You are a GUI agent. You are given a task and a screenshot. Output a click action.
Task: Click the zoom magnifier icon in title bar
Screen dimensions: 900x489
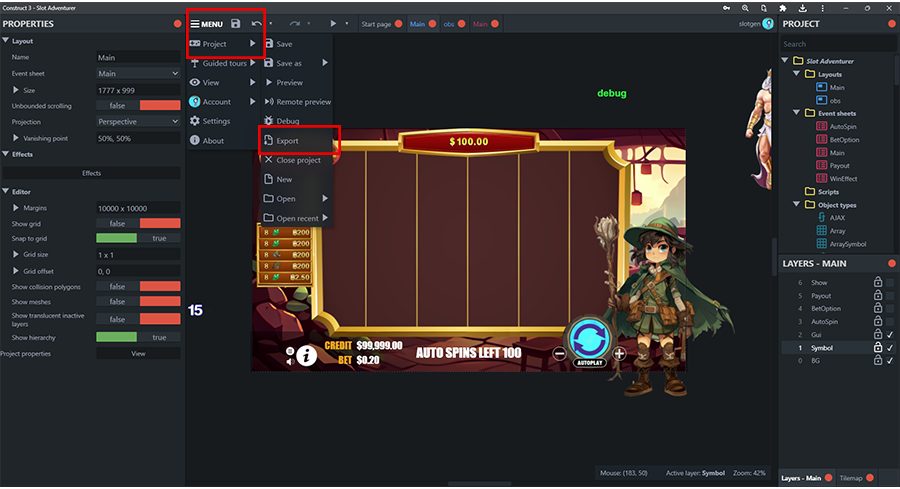[745, 8]
